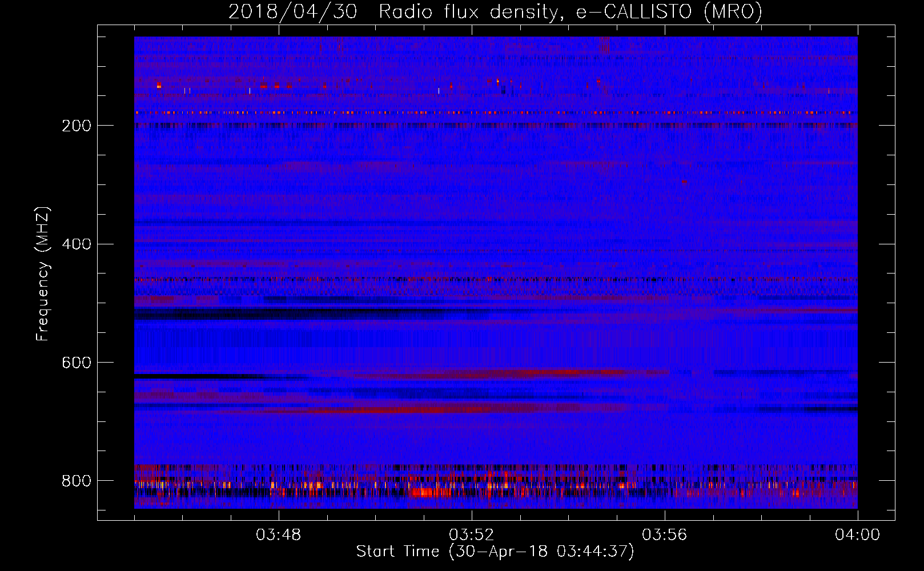
Task: Click the 200 frequency tick label
Action: (x=77, y=126)
